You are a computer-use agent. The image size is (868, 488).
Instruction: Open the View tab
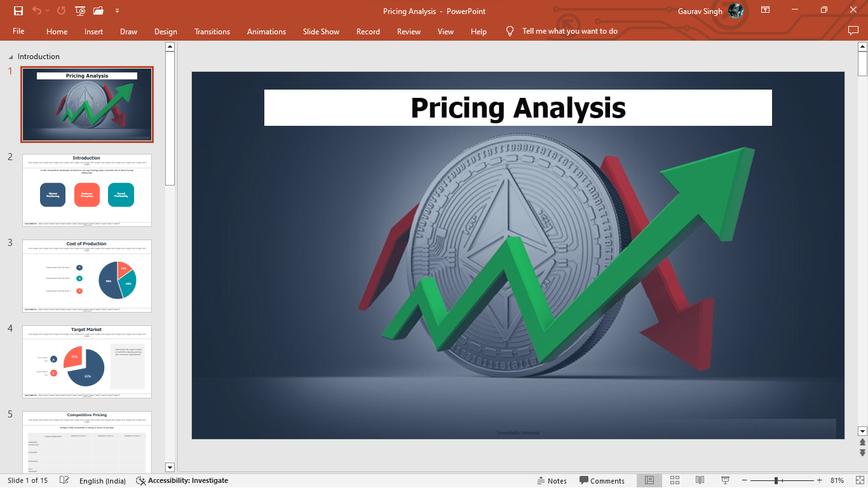445,31
